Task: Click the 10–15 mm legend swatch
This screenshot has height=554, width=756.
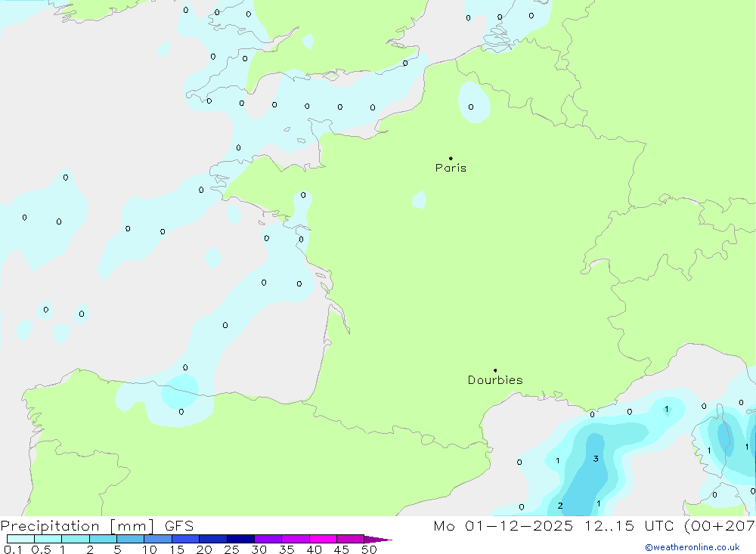Action: point(158,539)
